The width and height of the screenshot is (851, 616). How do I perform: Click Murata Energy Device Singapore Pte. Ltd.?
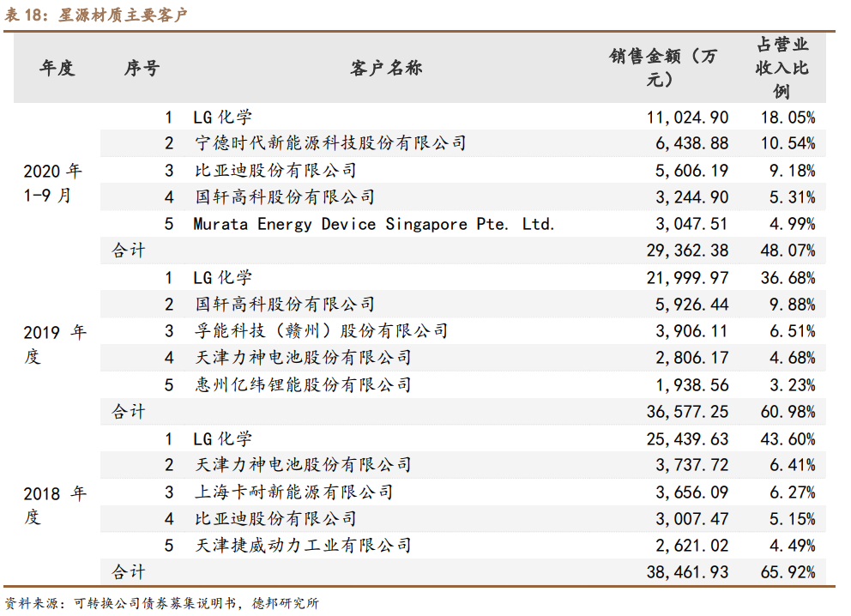[x=374, y=224]
